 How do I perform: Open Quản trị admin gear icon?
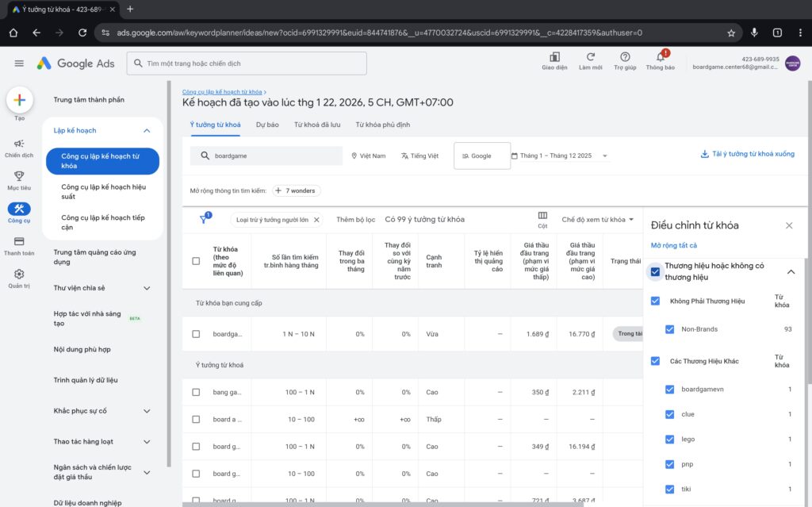pos(19,274)
